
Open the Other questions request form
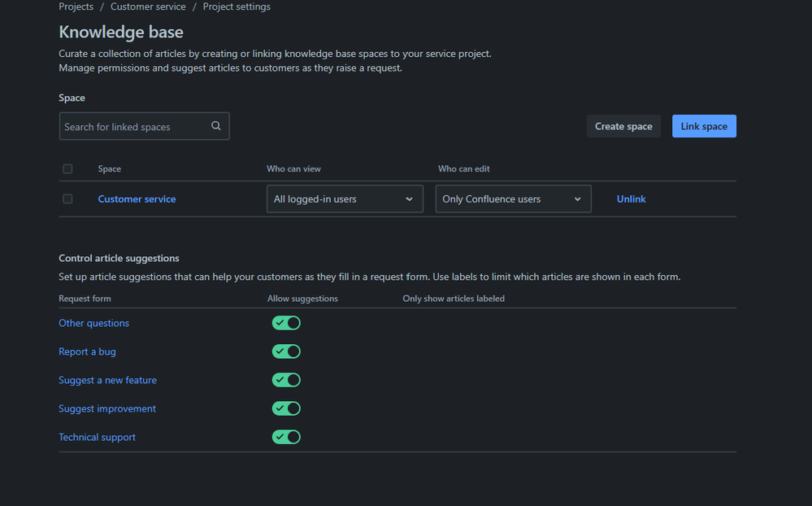(x=93, y=323)
